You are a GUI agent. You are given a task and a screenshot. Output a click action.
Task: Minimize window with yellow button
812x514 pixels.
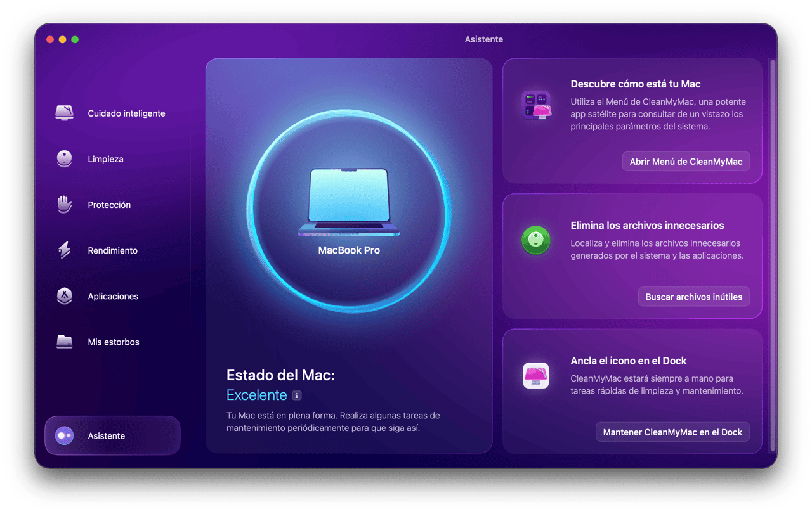(62, 39)
